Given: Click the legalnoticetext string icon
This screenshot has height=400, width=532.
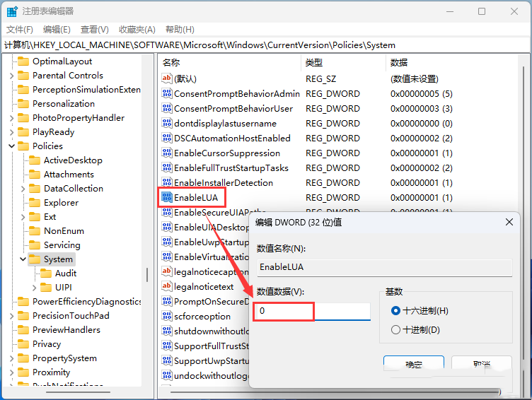Looking at the screenshot, I should point(166,286).
